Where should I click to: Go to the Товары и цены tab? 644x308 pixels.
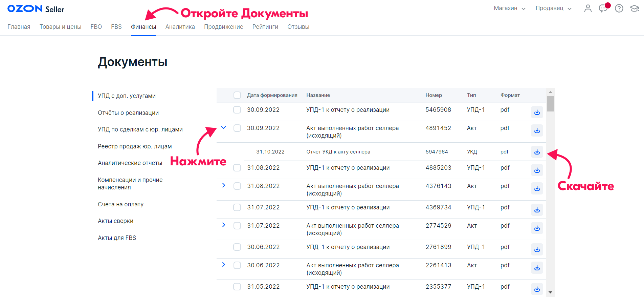(60, 27)
